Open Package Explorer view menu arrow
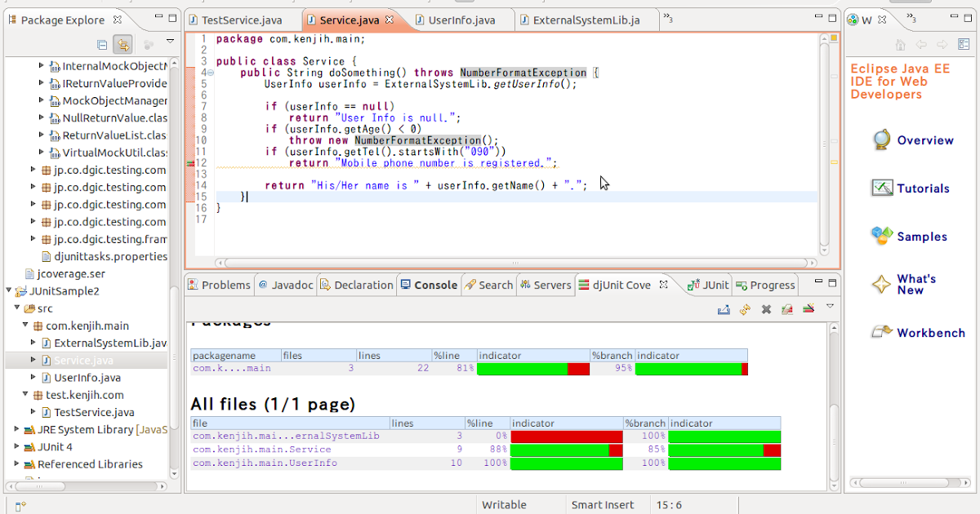 click(x=170, y=42)
